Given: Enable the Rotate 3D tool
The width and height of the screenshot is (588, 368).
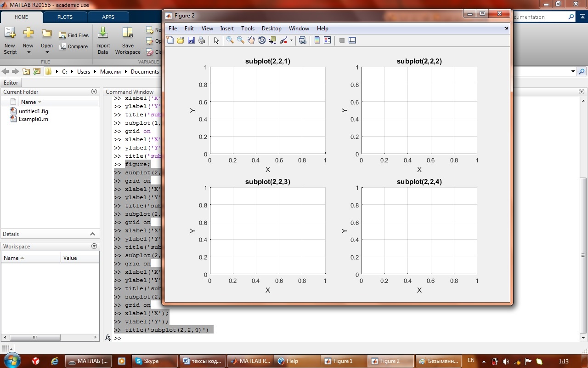Looking at the screenshot, I should [262, 40].
